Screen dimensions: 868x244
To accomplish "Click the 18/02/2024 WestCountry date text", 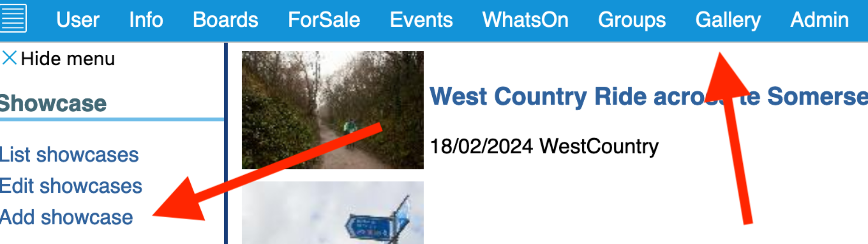I will point(544,146).
